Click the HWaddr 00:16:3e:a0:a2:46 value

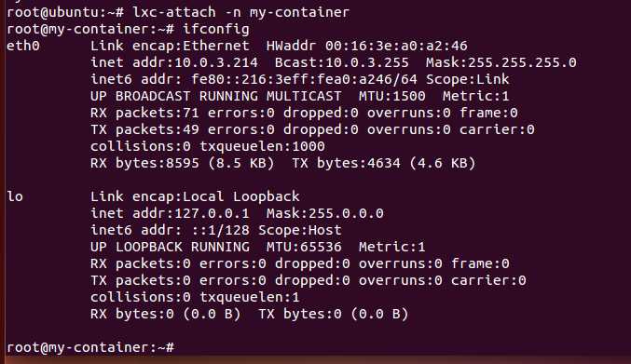[366, 46]
